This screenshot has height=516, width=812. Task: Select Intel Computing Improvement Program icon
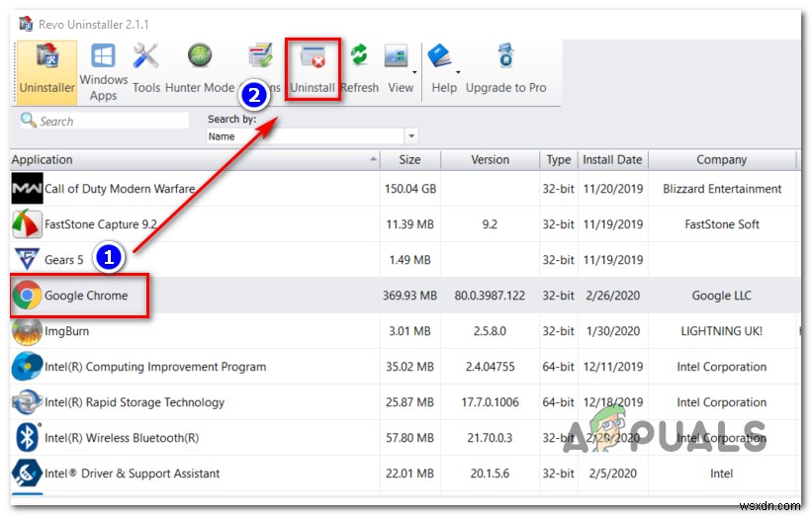(x=27, y=367)
